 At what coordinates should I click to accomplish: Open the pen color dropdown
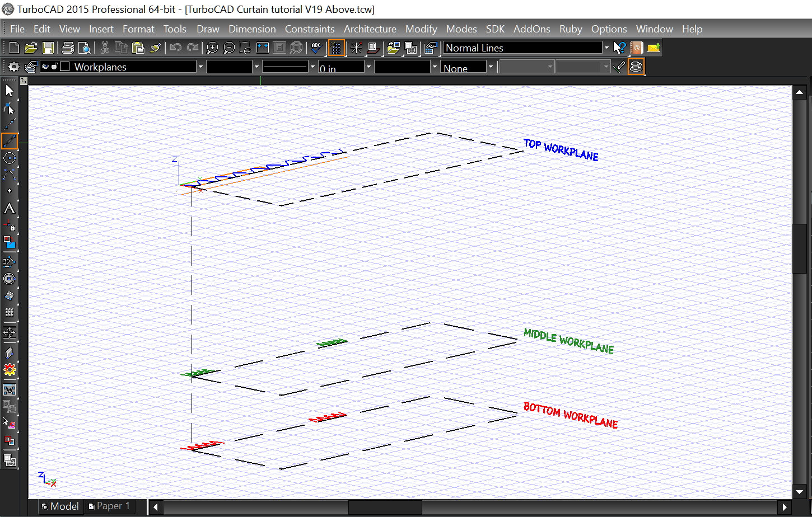(256, 67)
